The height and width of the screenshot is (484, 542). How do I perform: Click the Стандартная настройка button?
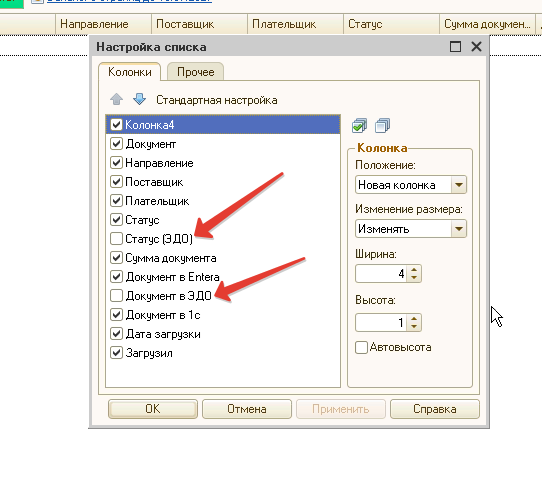[x=217, y=100]
